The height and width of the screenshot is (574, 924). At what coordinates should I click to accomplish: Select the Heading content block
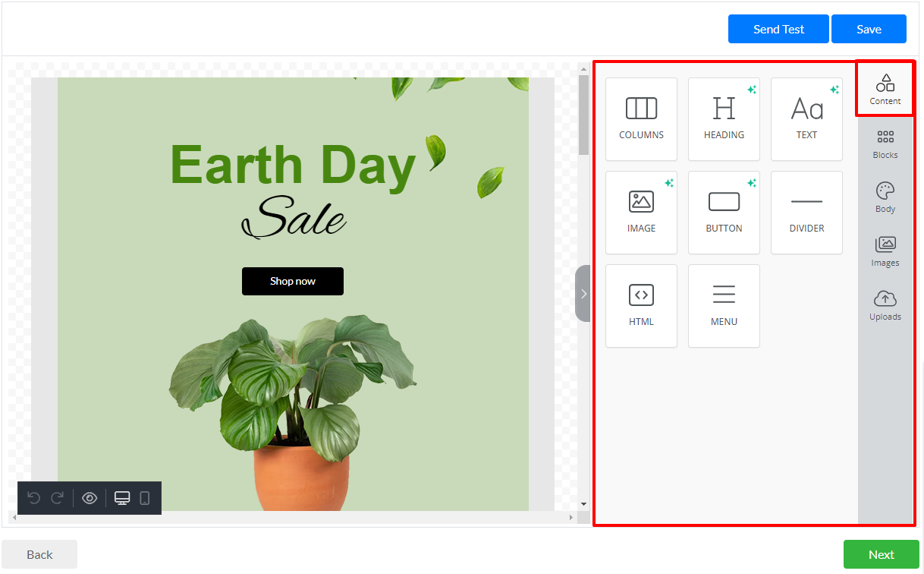pos(724,119)
